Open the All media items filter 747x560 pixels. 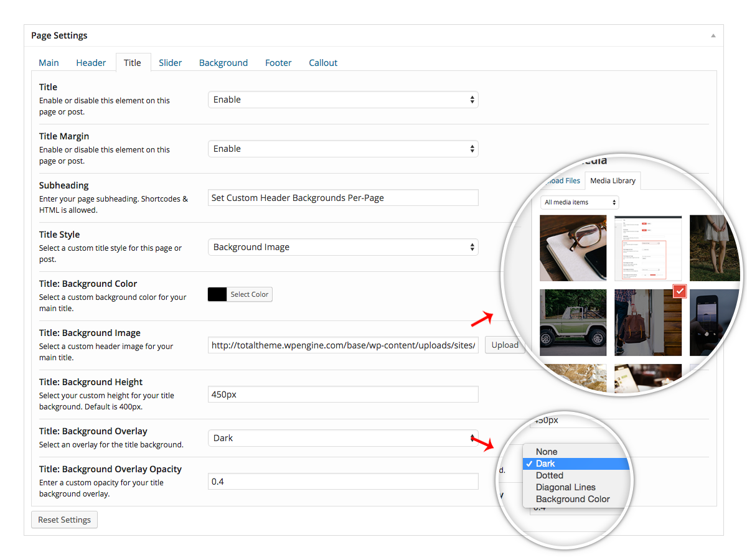point(580,202)
